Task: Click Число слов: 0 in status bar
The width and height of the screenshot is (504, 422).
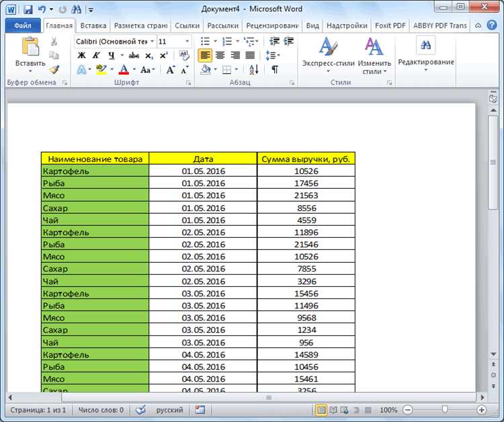Action: coord(101,410)
